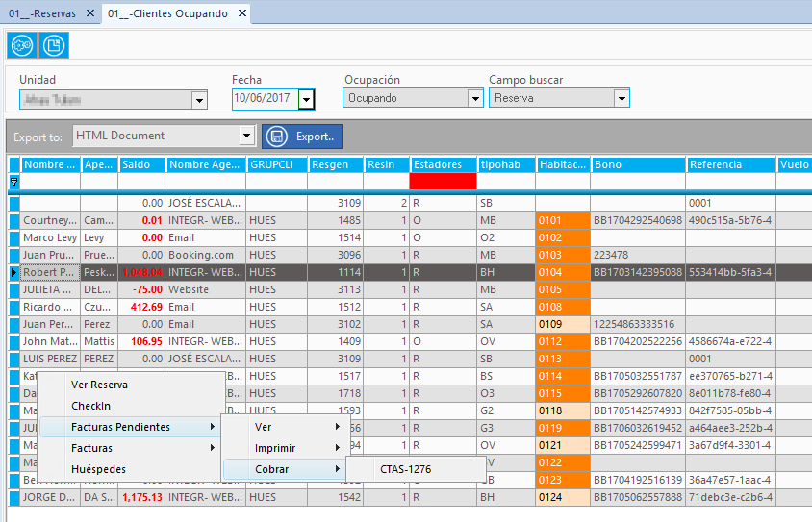Click the gears settings icon in toolbar
Image resolution: width=812 pixels, height=522 pixels.
pos(22,45)
